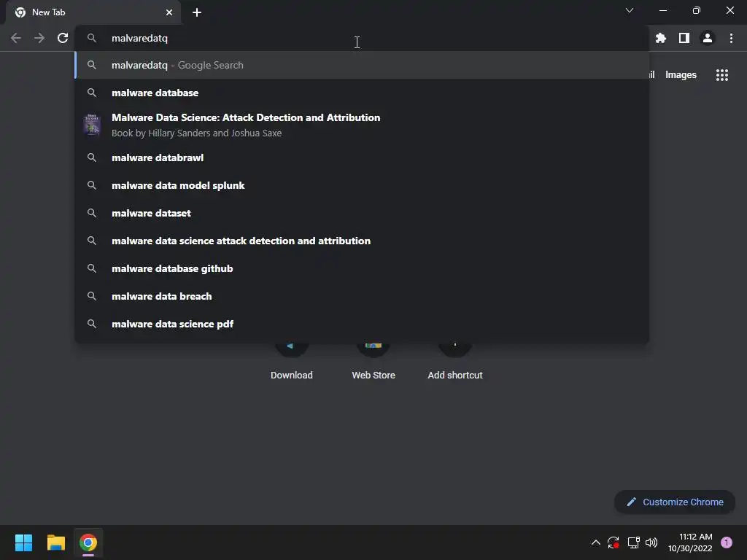Screen dimensions: 747x560
Task: Show hidden system tray icons
Action: click(595, 542)
